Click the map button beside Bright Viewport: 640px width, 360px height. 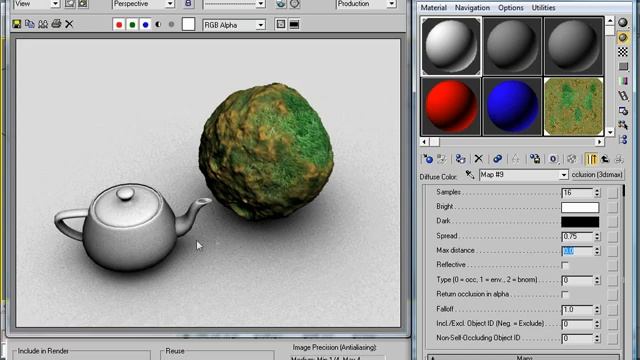point(612,207)
